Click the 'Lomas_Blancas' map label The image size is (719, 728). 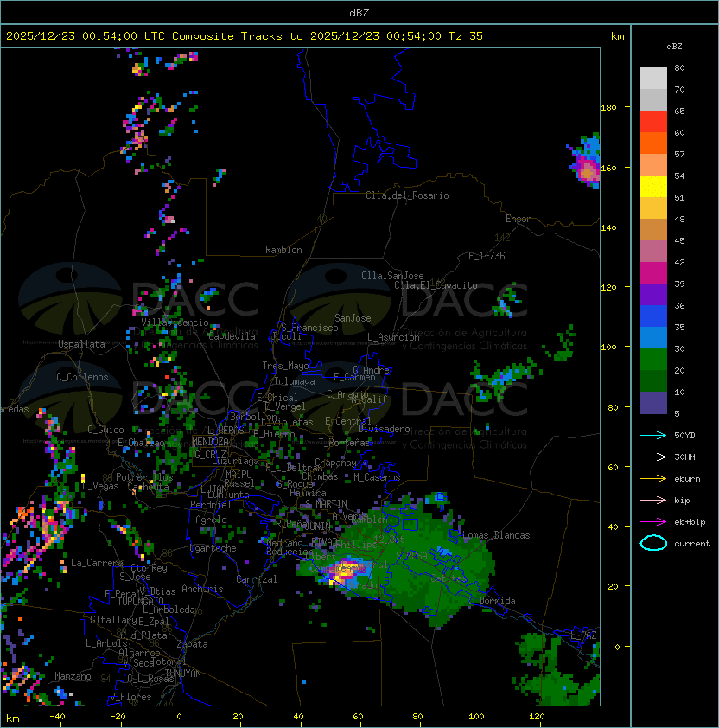[x=496, y=535]
